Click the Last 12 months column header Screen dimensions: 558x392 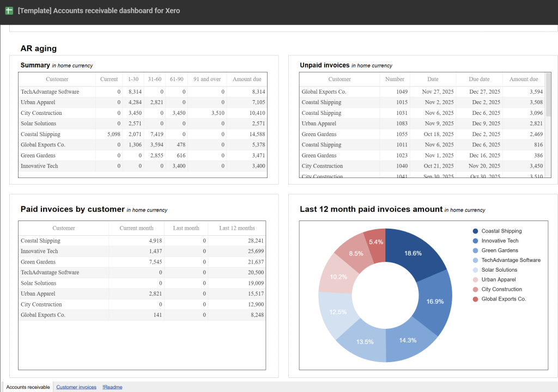237,228
